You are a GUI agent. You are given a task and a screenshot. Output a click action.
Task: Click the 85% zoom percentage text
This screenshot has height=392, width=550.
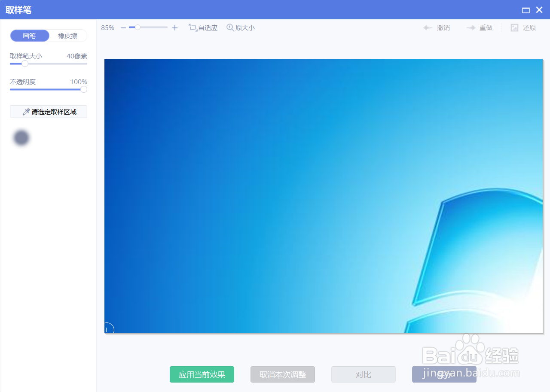(x=108, y=27)
